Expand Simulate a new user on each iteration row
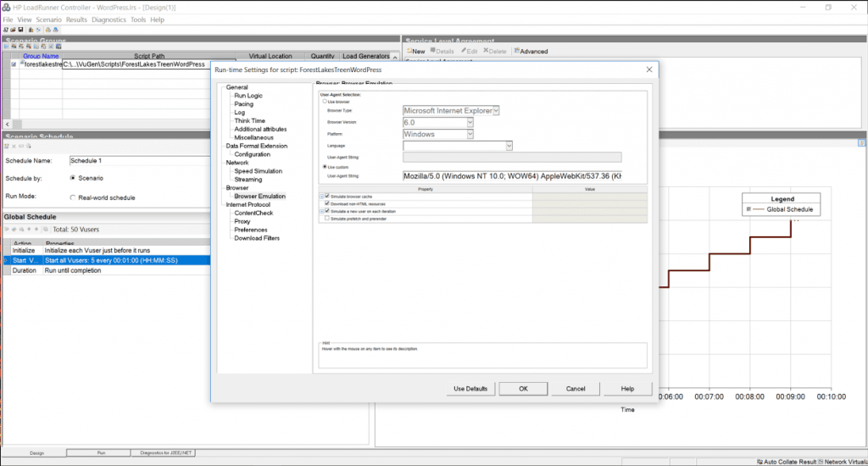Image resolution: width=868 pixels, height=466 pixels. point(321,212)
